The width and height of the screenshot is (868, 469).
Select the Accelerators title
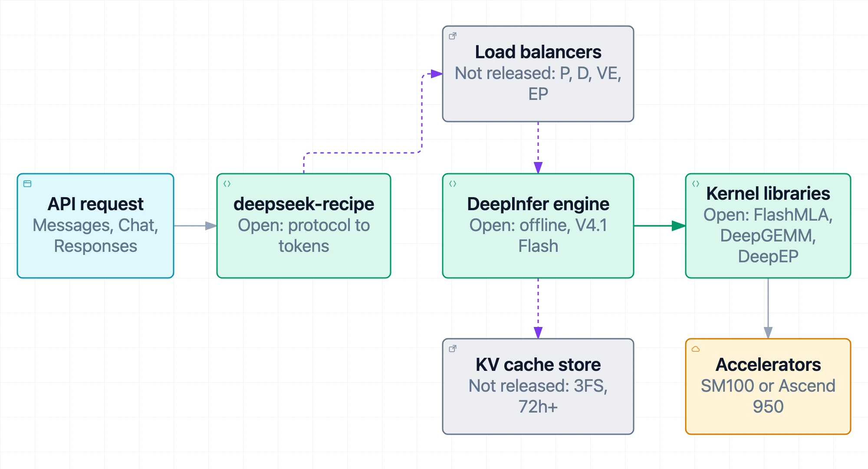[x=768, y=365]
